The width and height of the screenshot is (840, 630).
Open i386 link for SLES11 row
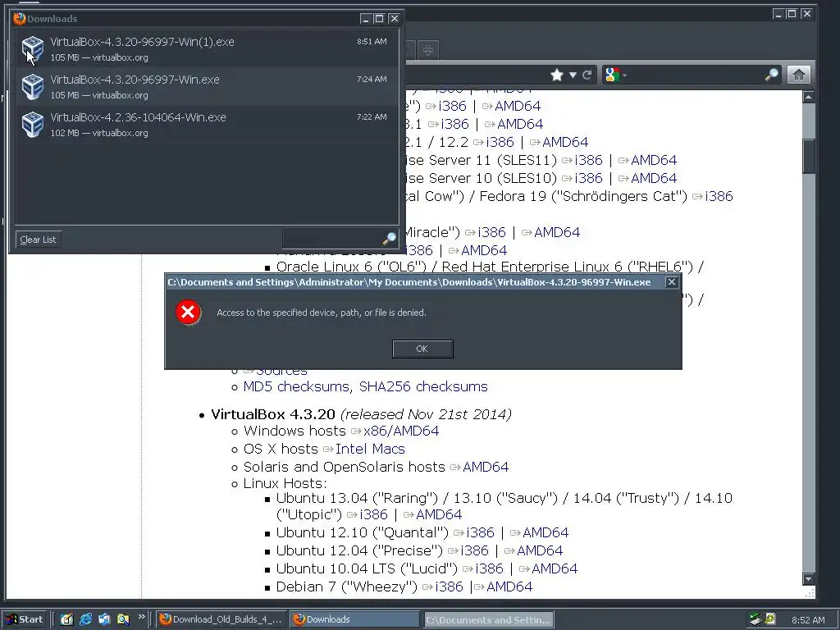pyautogui.click(x=588, y=160)
